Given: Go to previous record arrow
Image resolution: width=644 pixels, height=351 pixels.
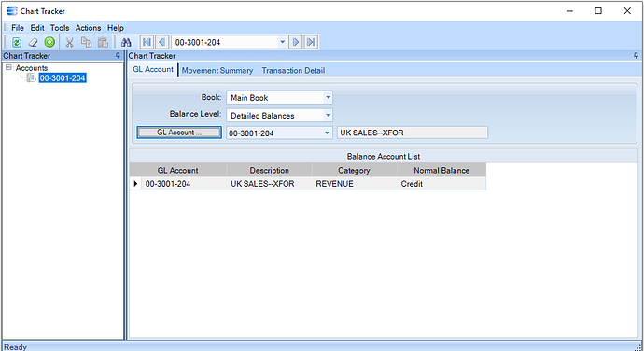Looking at the screenshot, I should pos(161,42).
